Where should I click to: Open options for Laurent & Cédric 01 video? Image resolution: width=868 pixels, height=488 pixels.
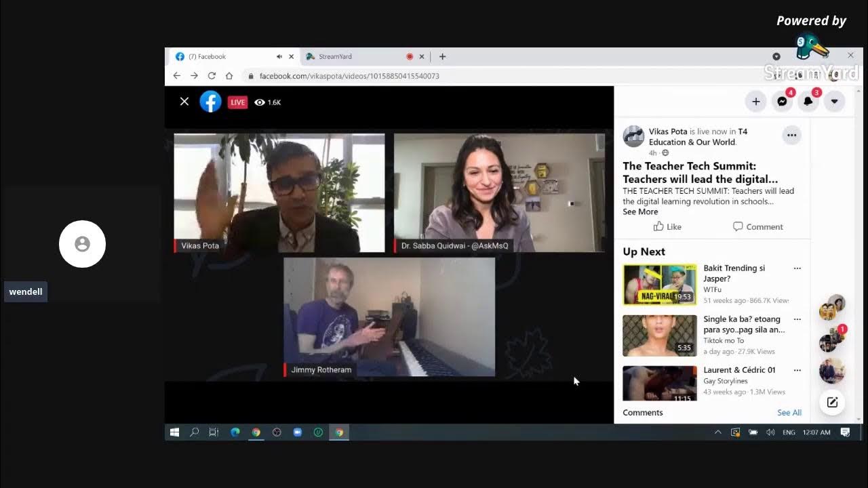(x=797, y=370)
